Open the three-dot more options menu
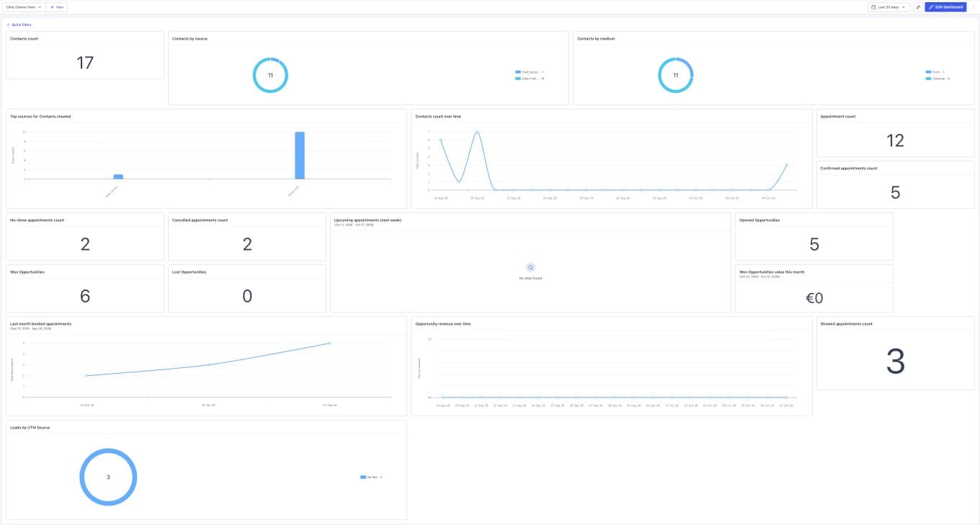The image size is (980, 525). [974, 6]
